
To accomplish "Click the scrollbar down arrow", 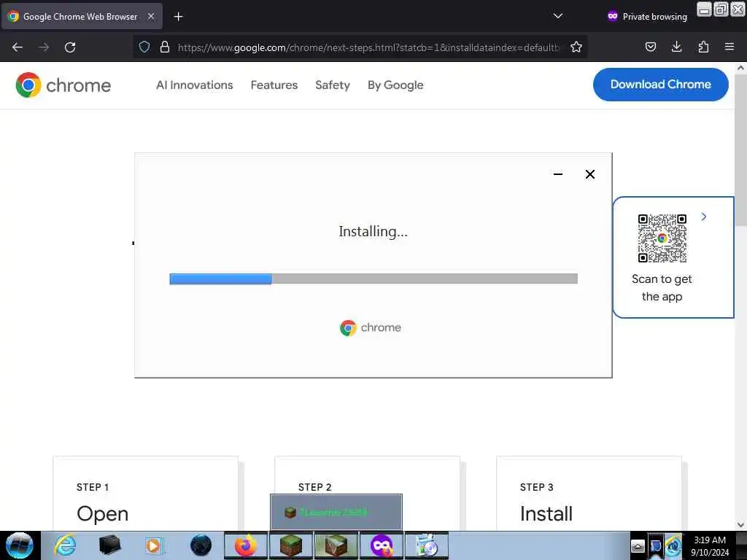I will tap(740, 525).
